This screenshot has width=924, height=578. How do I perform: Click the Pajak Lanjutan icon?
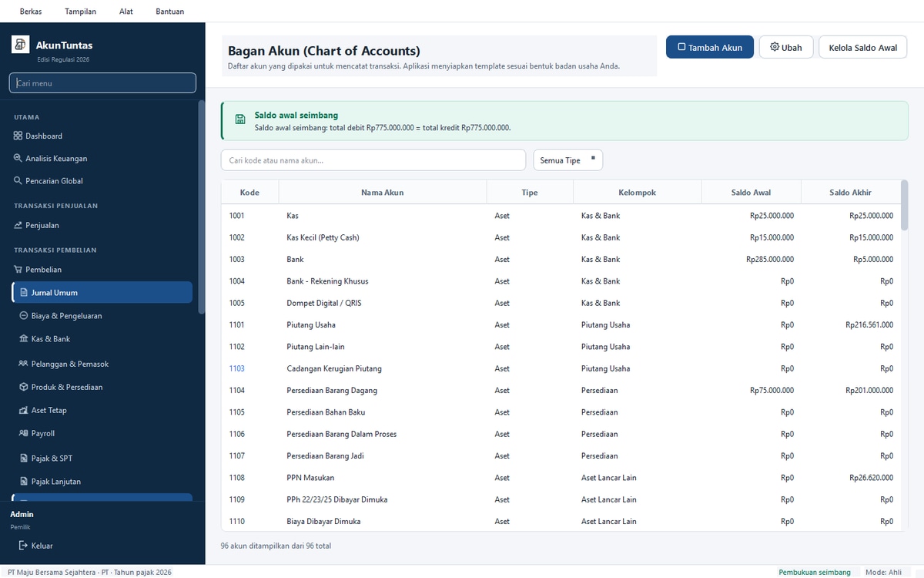[24, 481]
